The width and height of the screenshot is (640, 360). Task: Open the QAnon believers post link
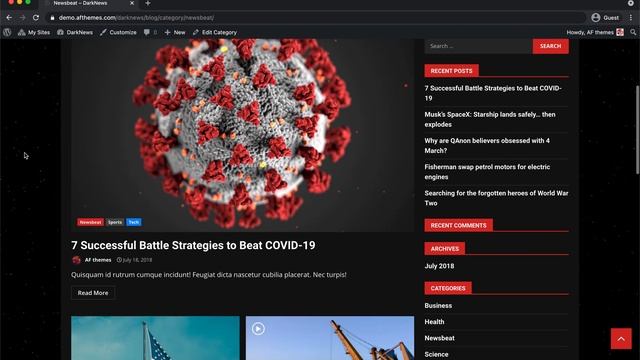point(487,145)
